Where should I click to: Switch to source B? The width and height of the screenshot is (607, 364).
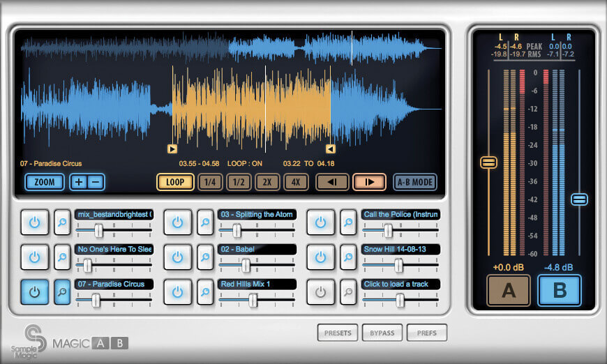560,291
